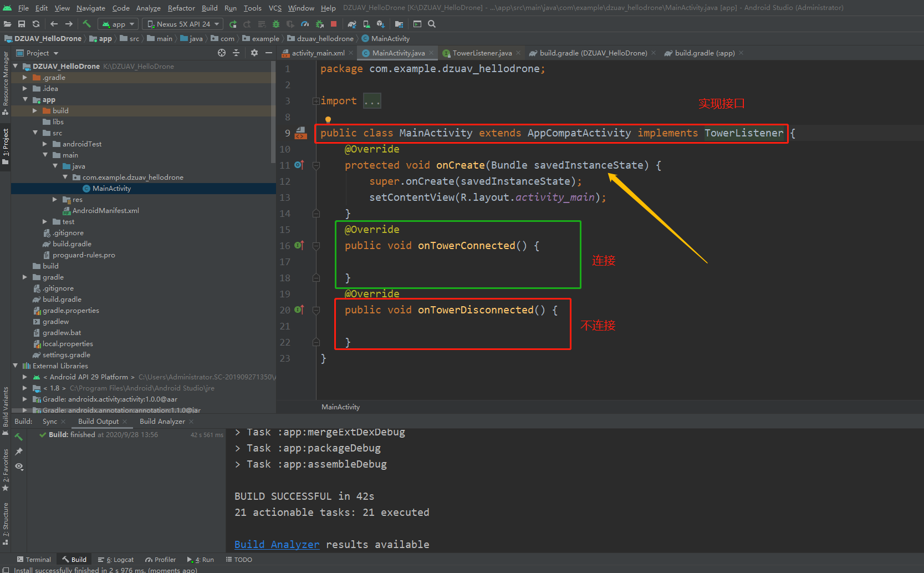Open the Project view selector dropdown
Image resolution: width=924 pixels, height=573 pixels.
(x=37, y=53)
